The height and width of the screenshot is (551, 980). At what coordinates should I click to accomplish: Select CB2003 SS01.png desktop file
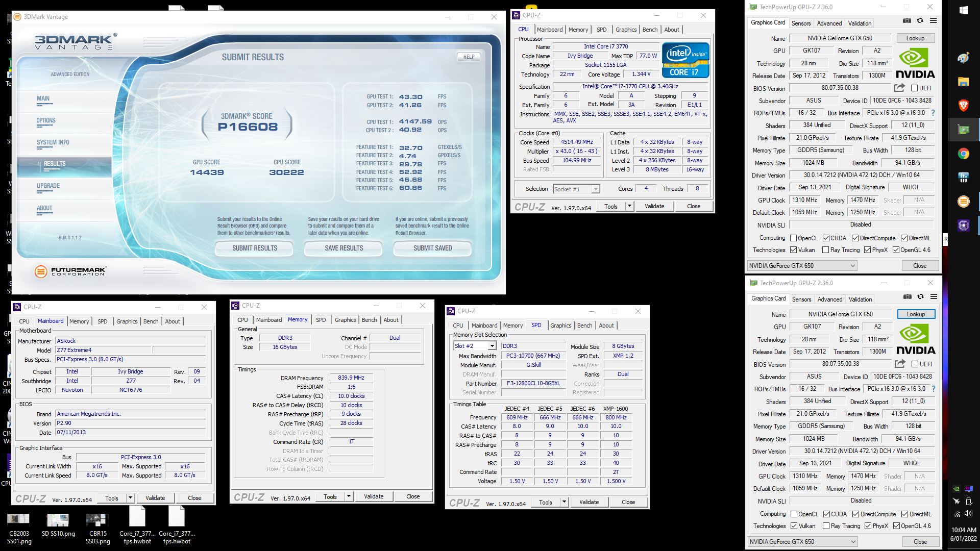click(x=19, y=529)
